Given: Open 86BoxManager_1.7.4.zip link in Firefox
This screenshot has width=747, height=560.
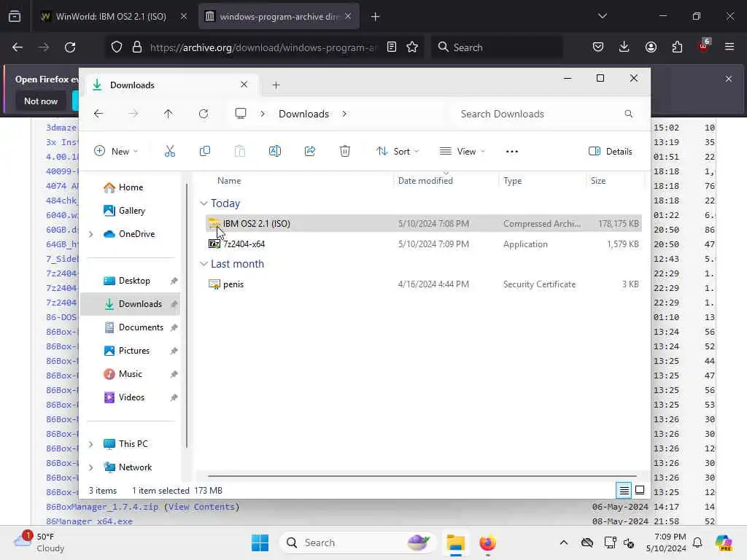Looking at the screenshot, I should pos(102,507).
